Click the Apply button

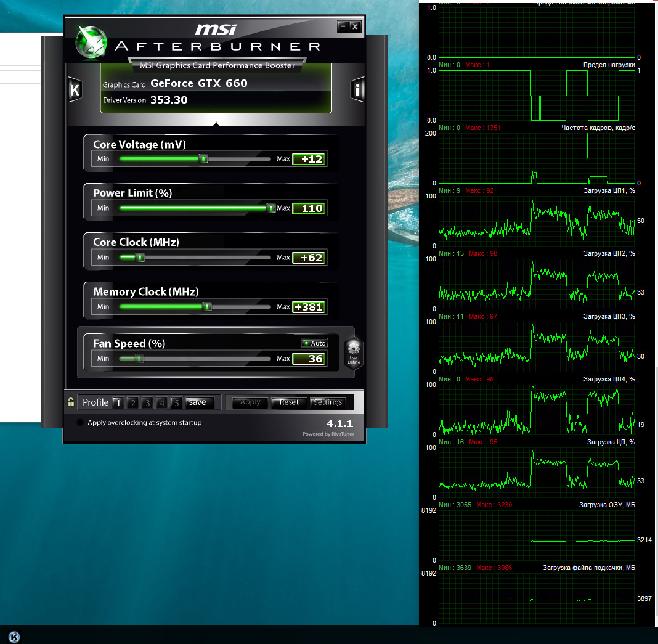point(250,402)
